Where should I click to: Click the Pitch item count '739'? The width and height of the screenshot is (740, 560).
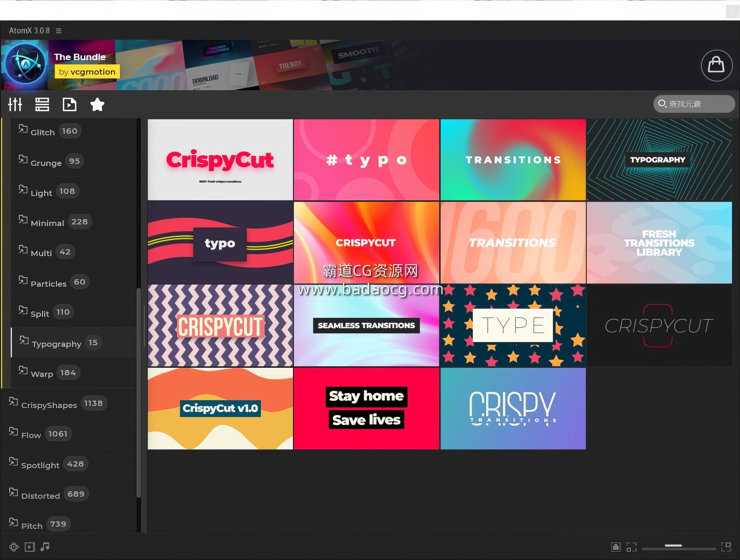coord(58,524)
